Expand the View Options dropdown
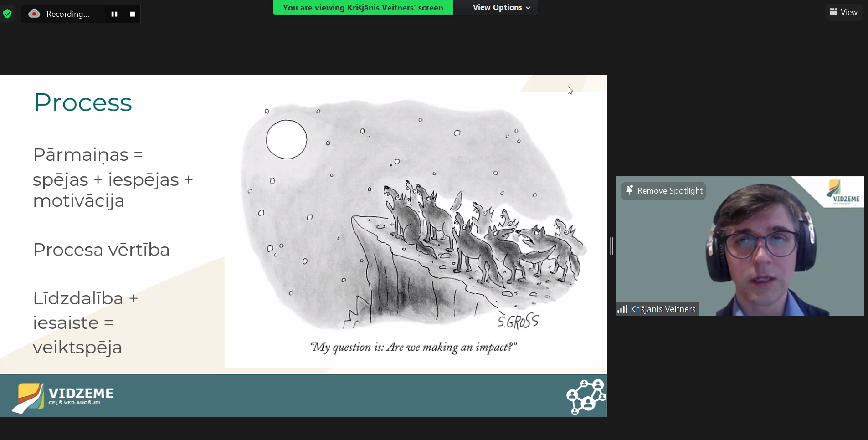The height and width of the screenshot is (440, 868). pyautogui.click(x=501, y=8)
